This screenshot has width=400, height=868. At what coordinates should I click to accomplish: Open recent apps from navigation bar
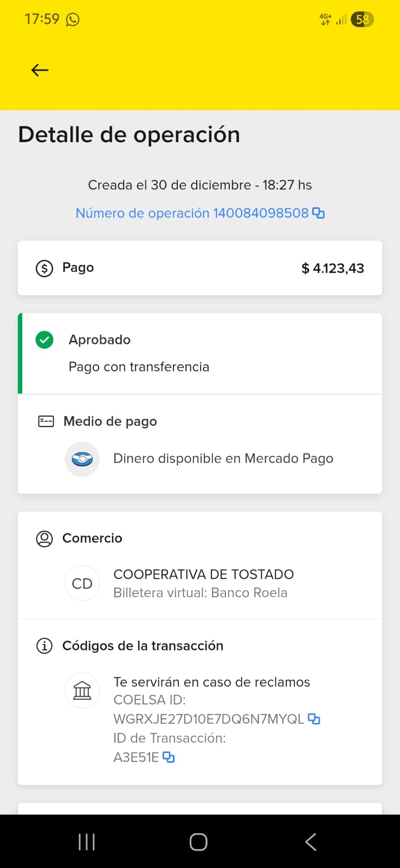87,842
